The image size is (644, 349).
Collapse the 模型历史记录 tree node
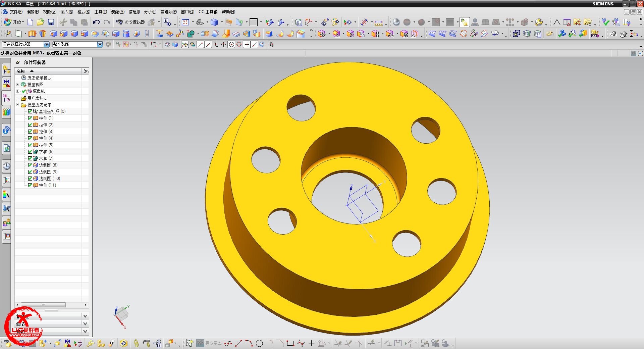[18, 105]
